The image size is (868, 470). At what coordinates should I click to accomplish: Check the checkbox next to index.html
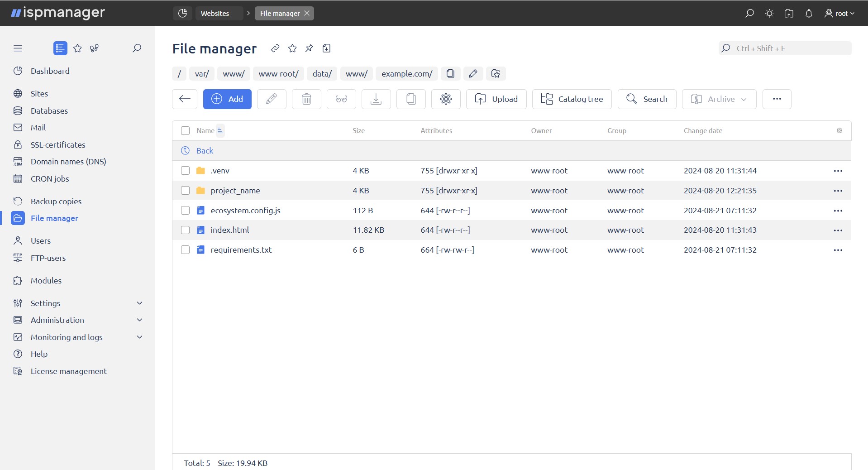coord(185,230)
